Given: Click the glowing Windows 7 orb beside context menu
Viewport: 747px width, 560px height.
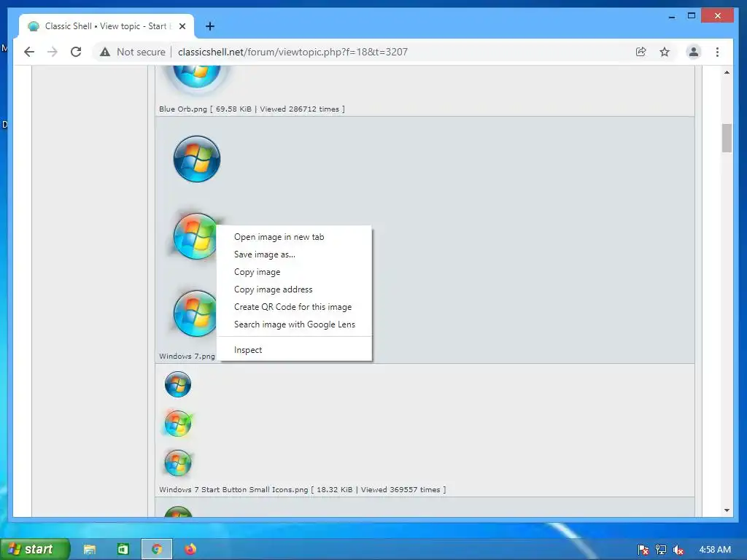Looking at the screenshot, I should point(194,236).
